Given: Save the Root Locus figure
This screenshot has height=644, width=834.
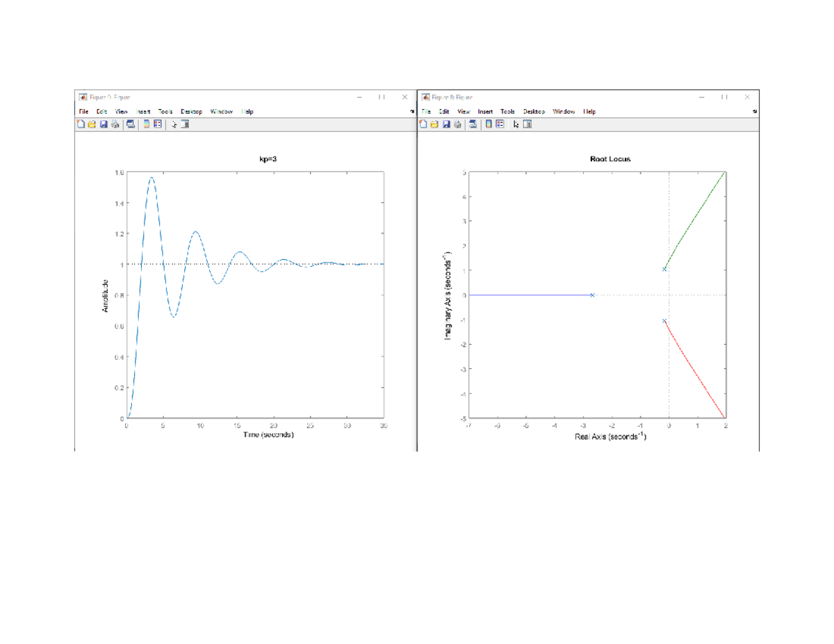Looking at the screenshot, I should tap(446, 124).
